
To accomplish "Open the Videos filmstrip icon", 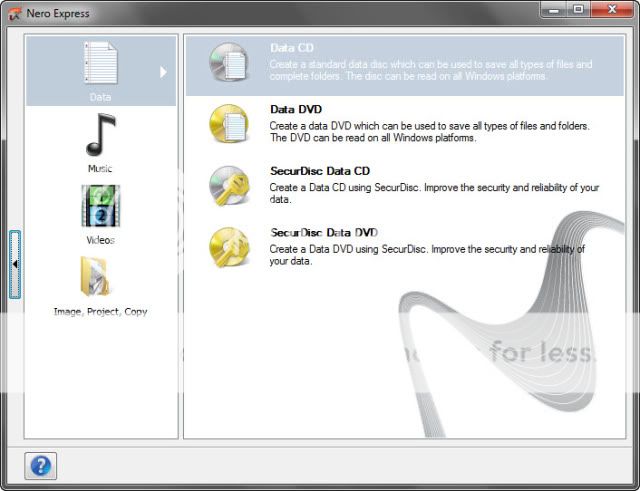I will [x=100, y=206].
